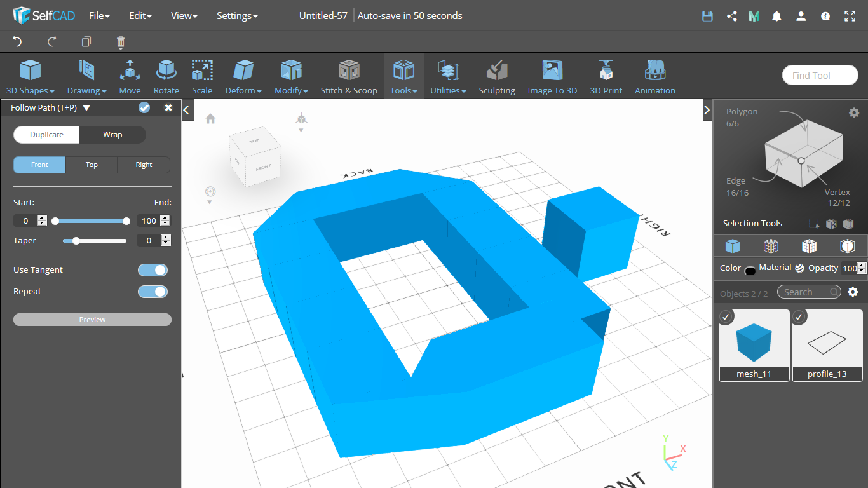Uncheck the mesh_11 object checkbox

(727, 316)
